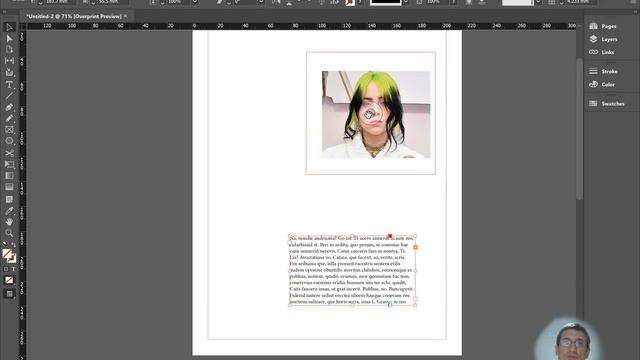This screenshot has height=360, width=640.
Task: Reset to default fill and stroke
Action: [x=5, y=244]
